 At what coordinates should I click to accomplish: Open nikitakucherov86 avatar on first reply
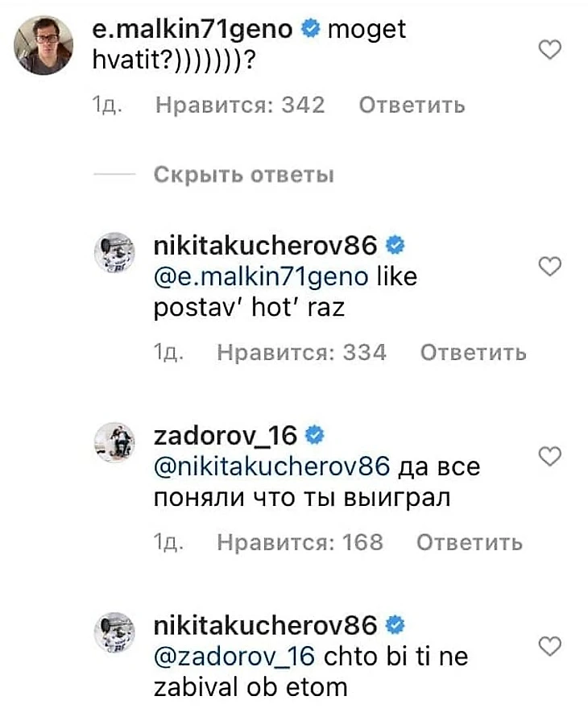click(114, 252)
